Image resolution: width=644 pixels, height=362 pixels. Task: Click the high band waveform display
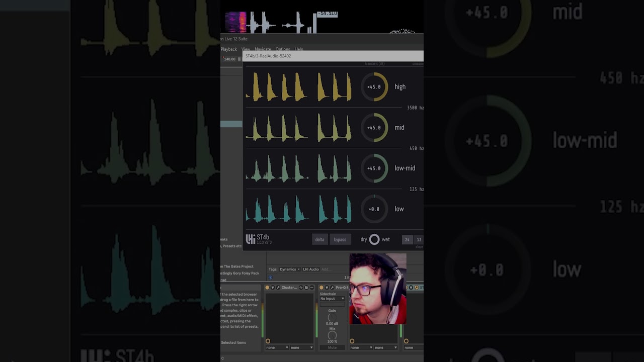point(299,87)
